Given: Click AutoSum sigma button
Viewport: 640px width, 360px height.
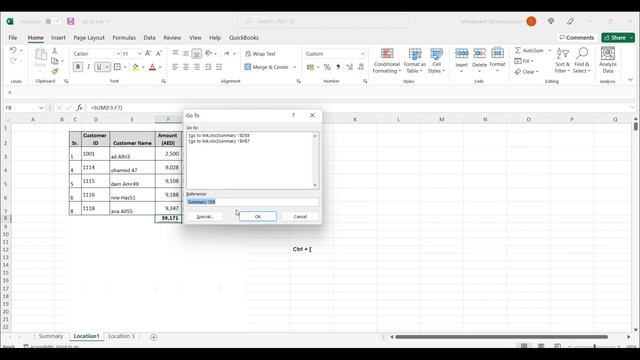Looking at the screenshot, I should [x=529, y=51].
